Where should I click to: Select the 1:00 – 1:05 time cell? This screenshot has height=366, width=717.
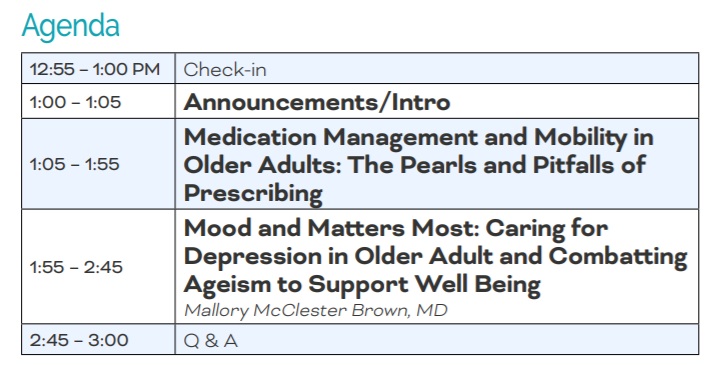point(98,101)
